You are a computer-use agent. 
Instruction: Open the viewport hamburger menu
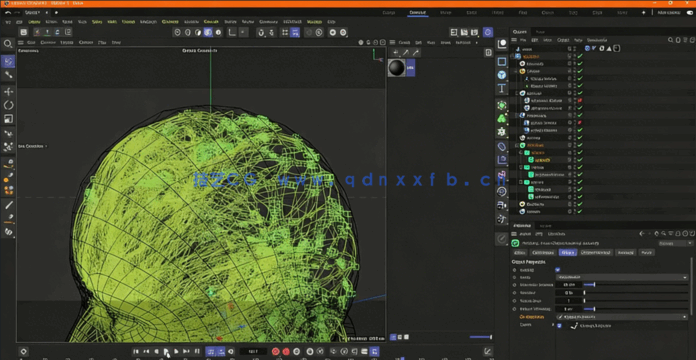pos(20,43)
